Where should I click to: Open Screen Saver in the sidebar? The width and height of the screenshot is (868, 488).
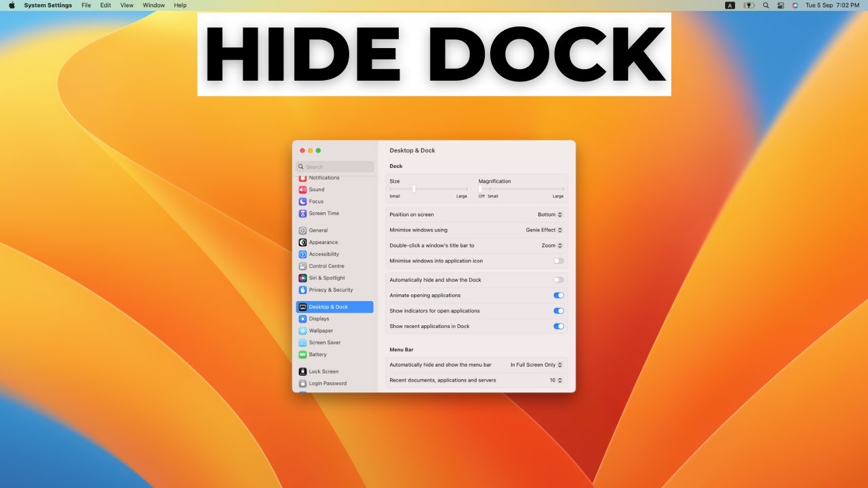coord(334,342)
